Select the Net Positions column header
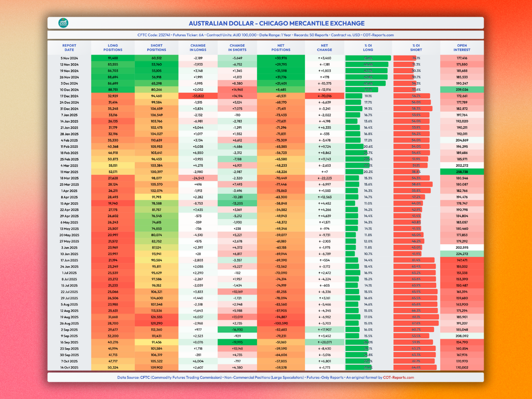532x399 pixels. tap(281, 47)
